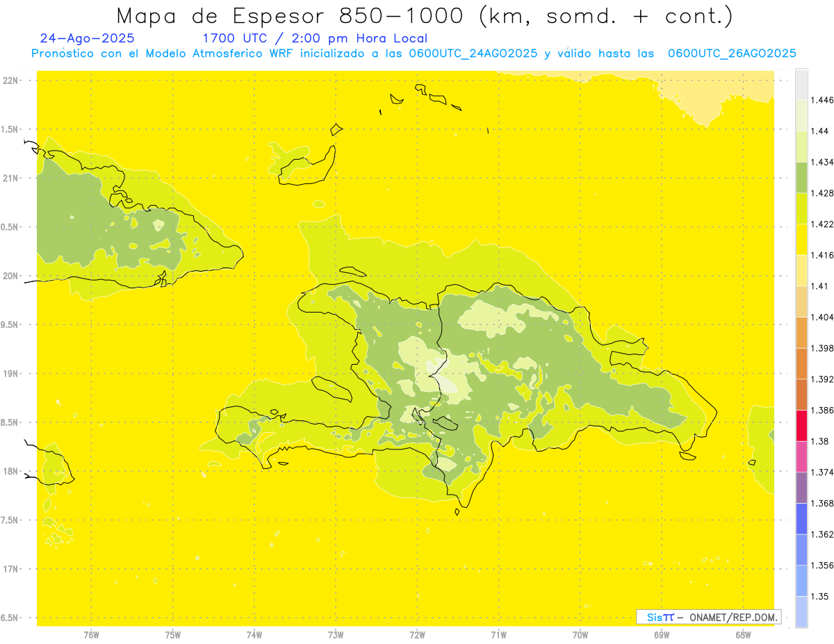Pick the purple legend swatch between 1.368 and 1.374
The width and height of the screenshot is (834, 644).
tap(801, 488)
